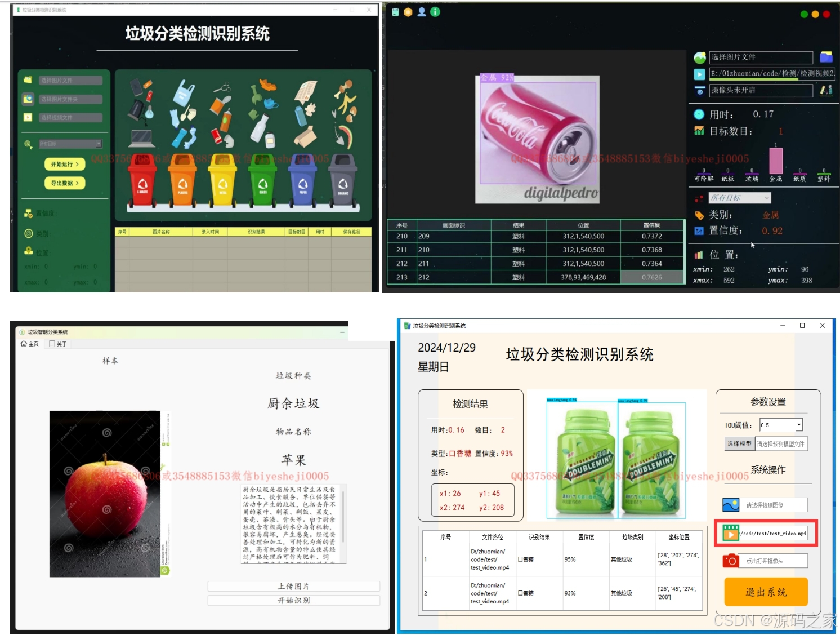Select the yellow folder icon beside 选择图片文件
Image resolution: width=840 pixels, height=635 pixels.
pyautogui.click(x=27, y=80)
